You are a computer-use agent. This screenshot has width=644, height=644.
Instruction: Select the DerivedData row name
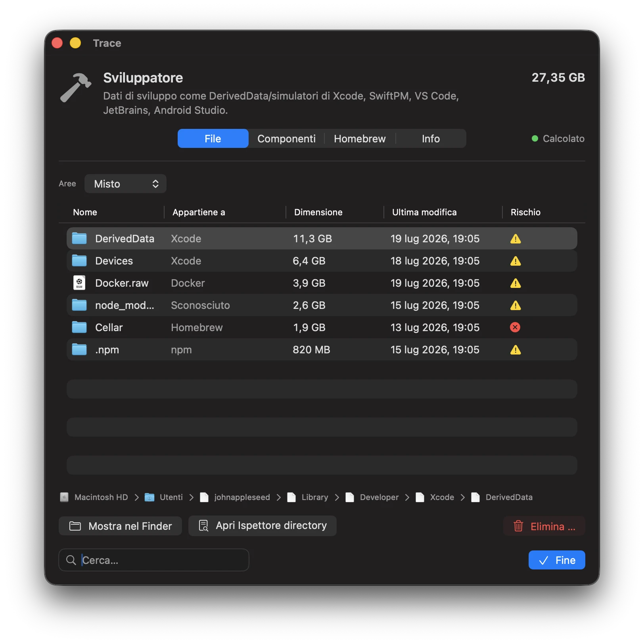pos(125,239)
